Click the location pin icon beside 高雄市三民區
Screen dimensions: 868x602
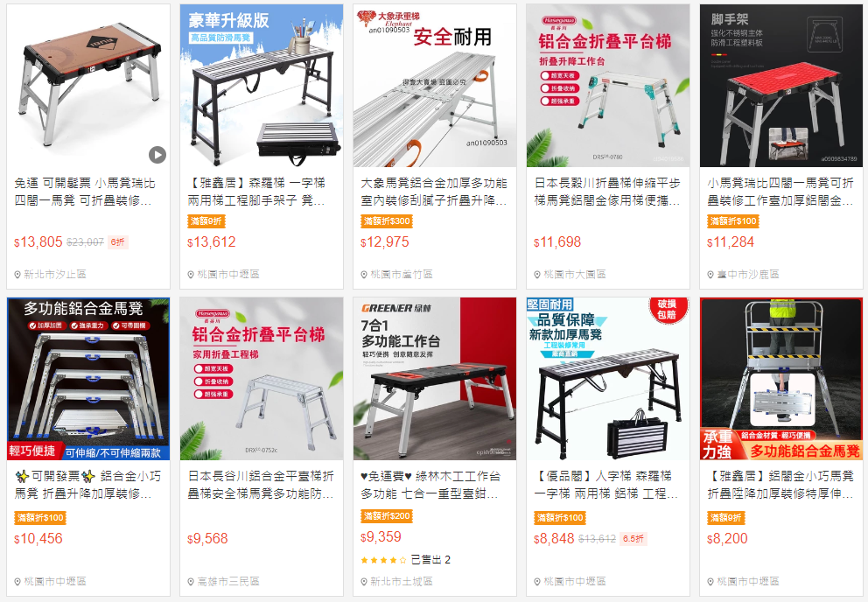point(191,582)
